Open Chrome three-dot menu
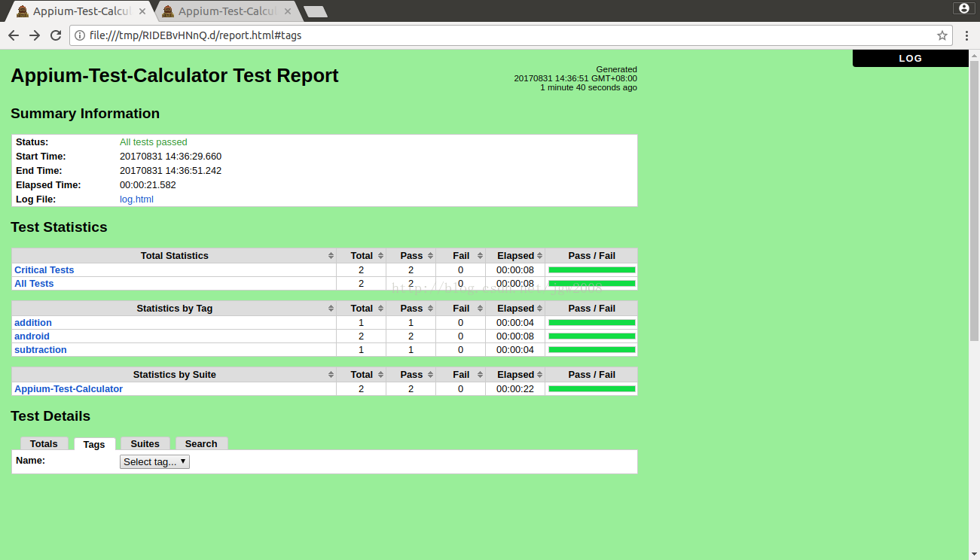The width and height of the screenshot is (980, 560). tap(966, 35)
